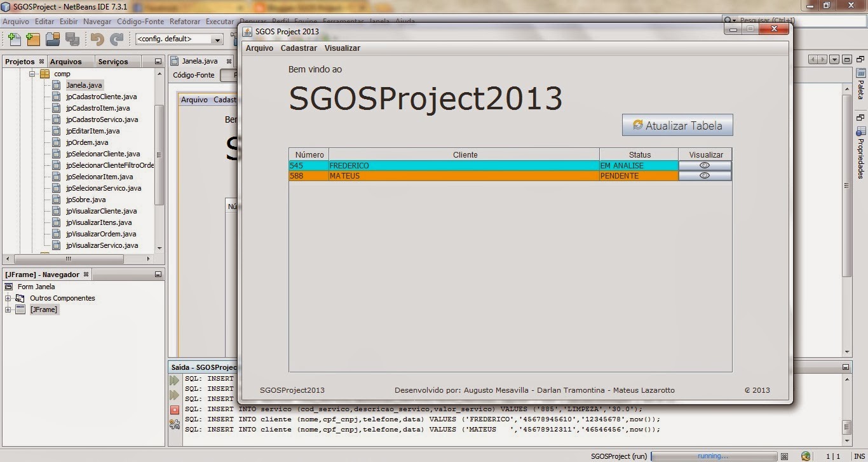This screenshot has height=462, width=868.
Task: Toggle visibility eye for MATEUS order row
Action: coord(704,176)
